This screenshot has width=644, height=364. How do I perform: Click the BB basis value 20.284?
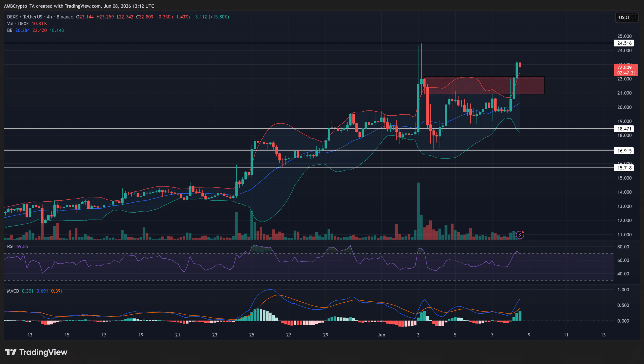(22, 30)
